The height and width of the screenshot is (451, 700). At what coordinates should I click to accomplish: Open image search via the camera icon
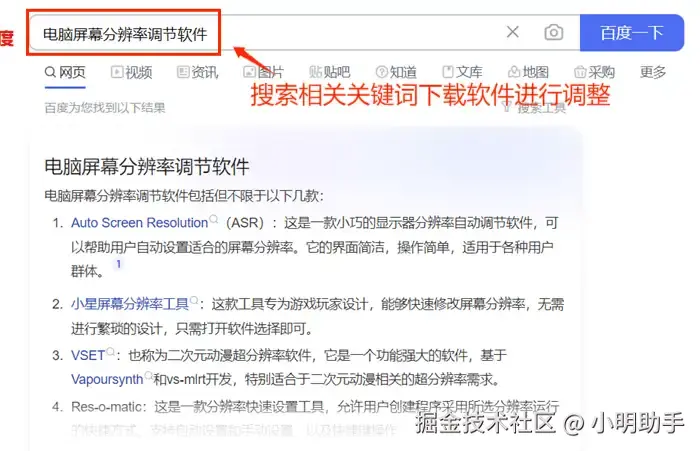pyautogui.click(x=554, y=32)
